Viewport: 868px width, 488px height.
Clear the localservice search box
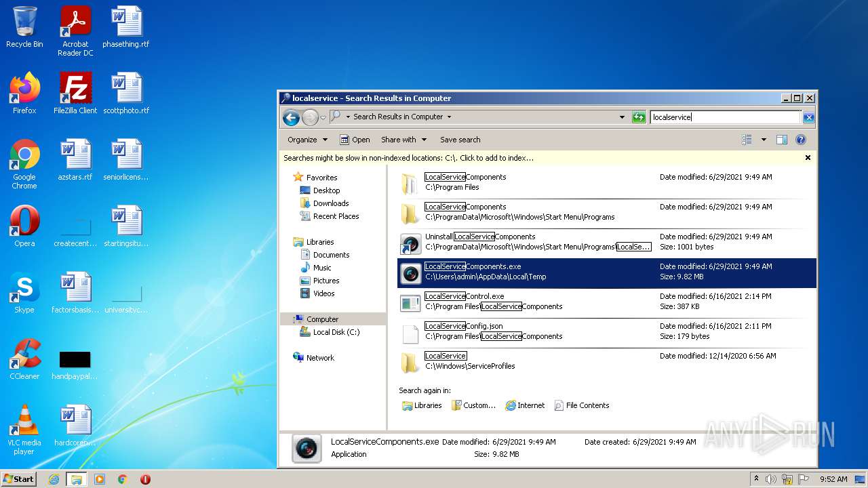[x=808, y=117]
